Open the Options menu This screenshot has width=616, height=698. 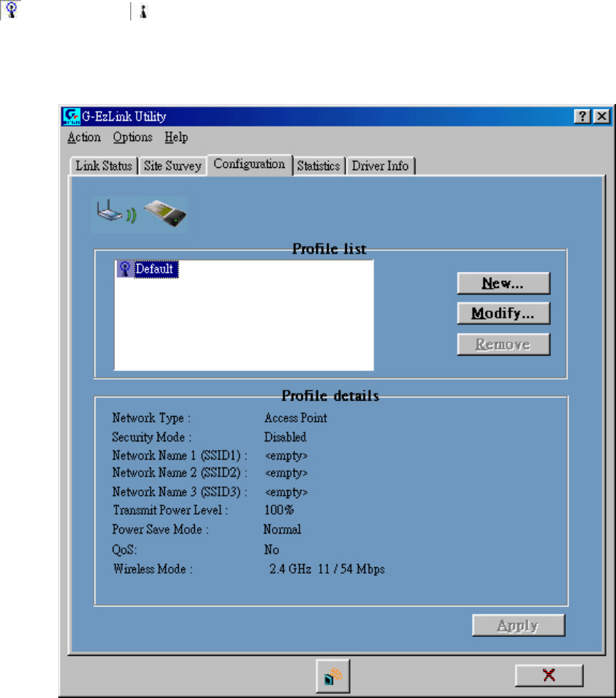[x=133, y=137]
